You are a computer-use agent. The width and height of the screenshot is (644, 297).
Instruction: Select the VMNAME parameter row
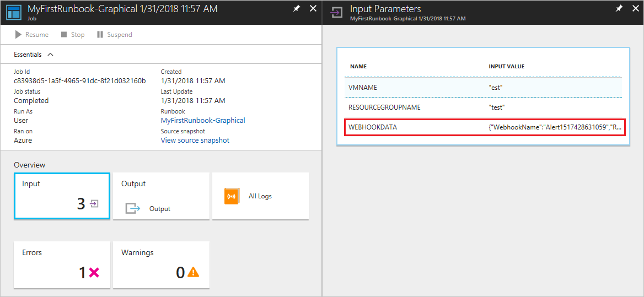point(484,88)
